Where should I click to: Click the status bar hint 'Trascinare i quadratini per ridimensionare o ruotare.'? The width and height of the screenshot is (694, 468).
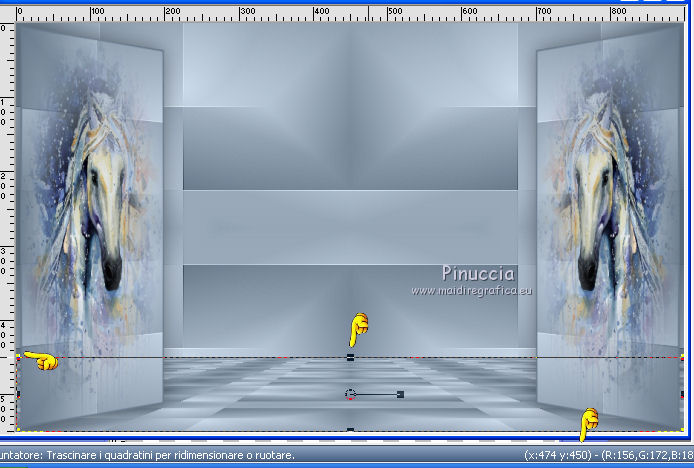pyautogui.click(x=170, y=455)
